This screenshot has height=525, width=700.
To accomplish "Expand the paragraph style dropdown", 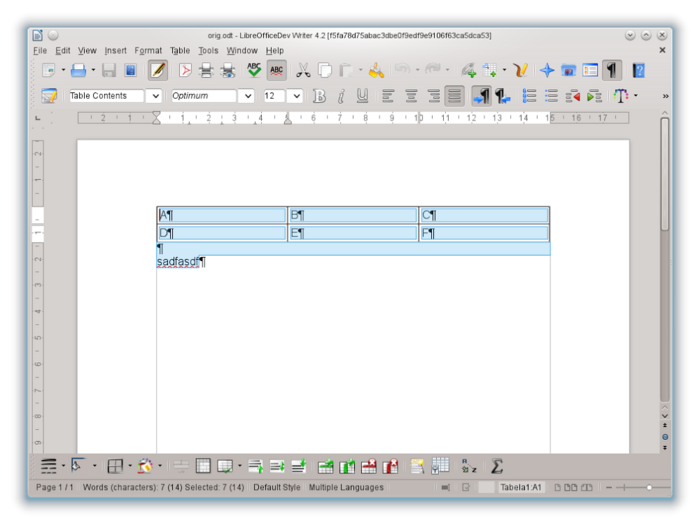I will tap(155, 96).
